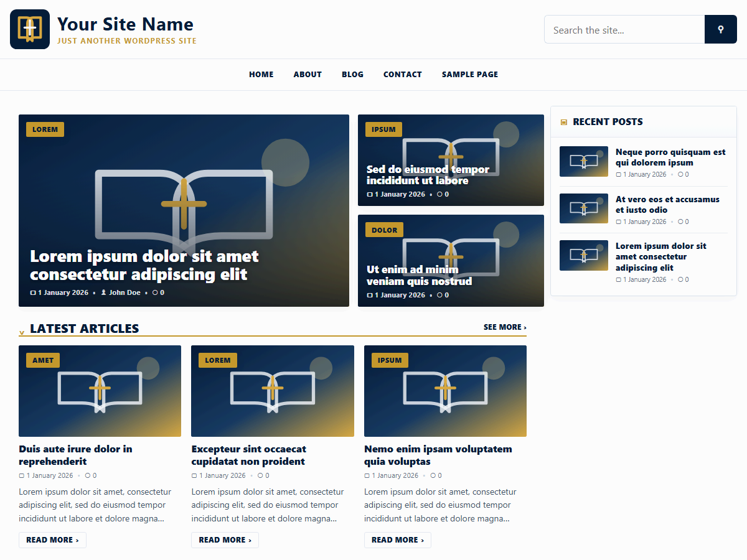Click the Your Site Name title
This screenshot has height=560, width=747.
click(x=125, y=24)
